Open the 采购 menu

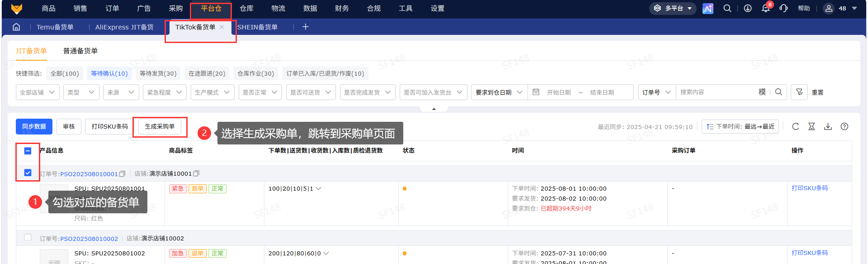[x=176, y=9]
